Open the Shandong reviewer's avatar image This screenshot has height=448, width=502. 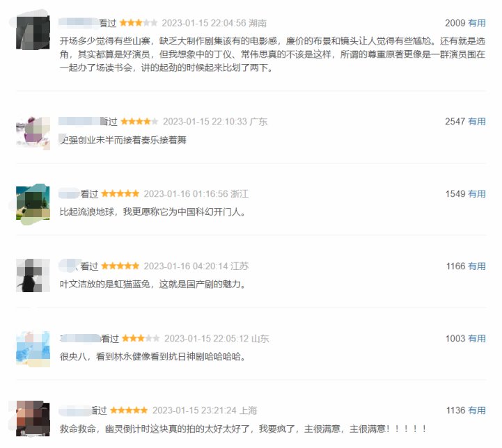click(32, 349)
